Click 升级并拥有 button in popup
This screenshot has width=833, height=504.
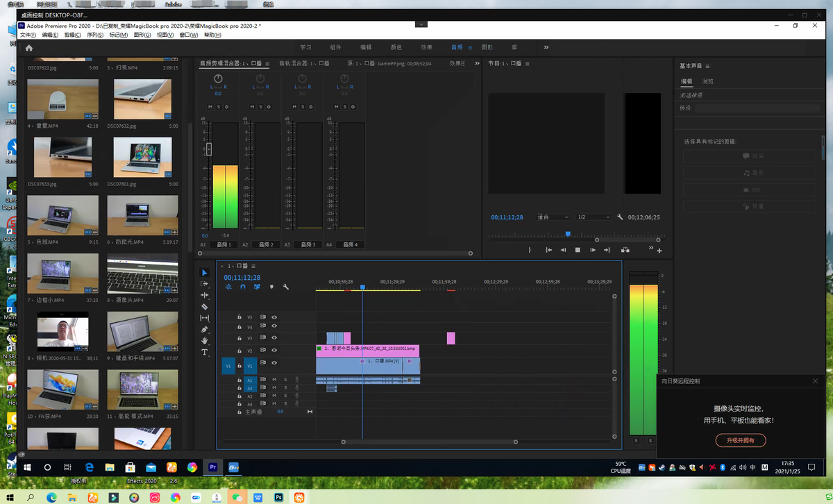tap(741, 440)
